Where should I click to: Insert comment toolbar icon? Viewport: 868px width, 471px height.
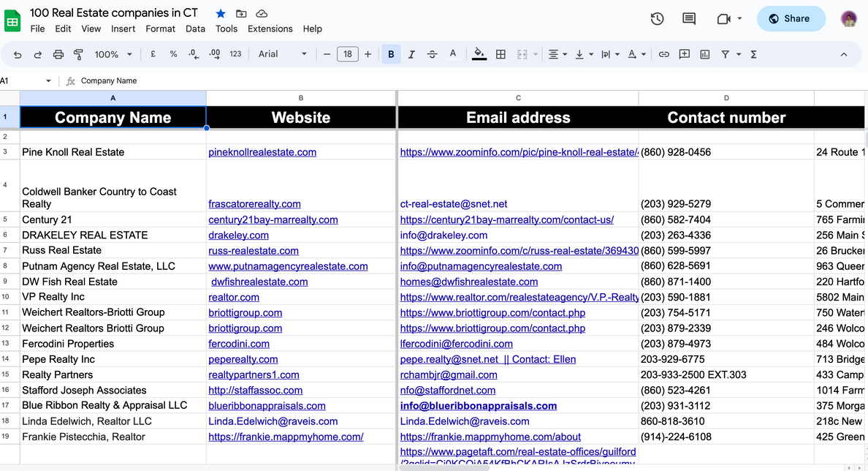684,54
